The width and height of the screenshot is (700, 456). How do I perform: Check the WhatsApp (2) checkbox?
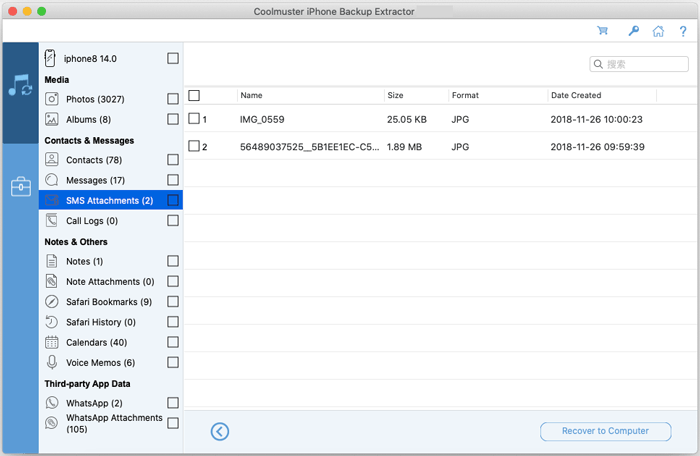tap(173, 403)
